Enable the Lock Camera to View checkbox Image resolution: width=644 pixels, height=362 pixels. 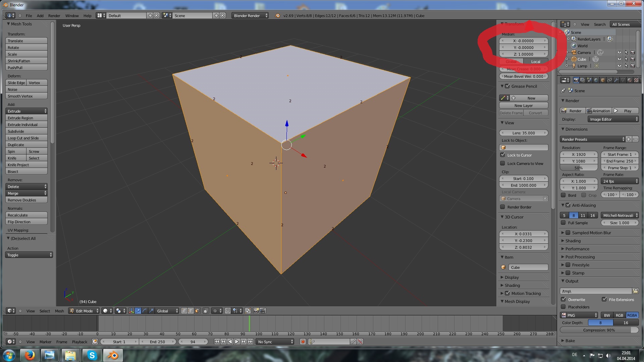pyautogui.click(x=502, y=163)
